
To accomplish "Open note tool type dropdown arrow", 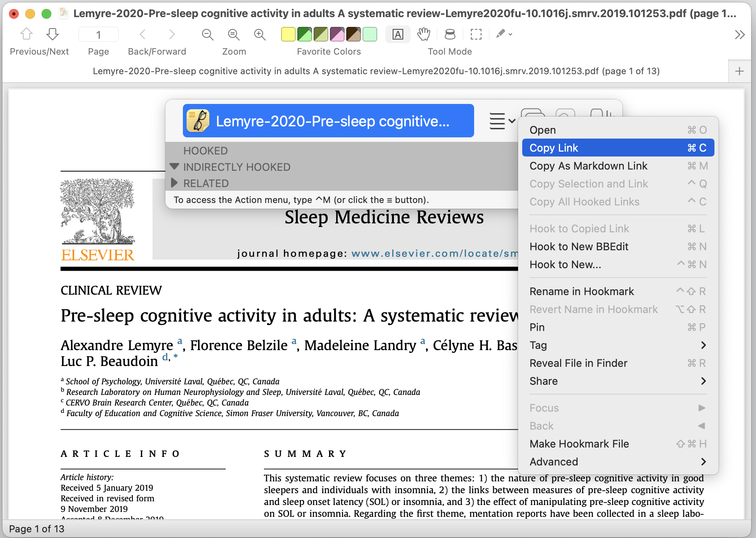I will (510, 34).
